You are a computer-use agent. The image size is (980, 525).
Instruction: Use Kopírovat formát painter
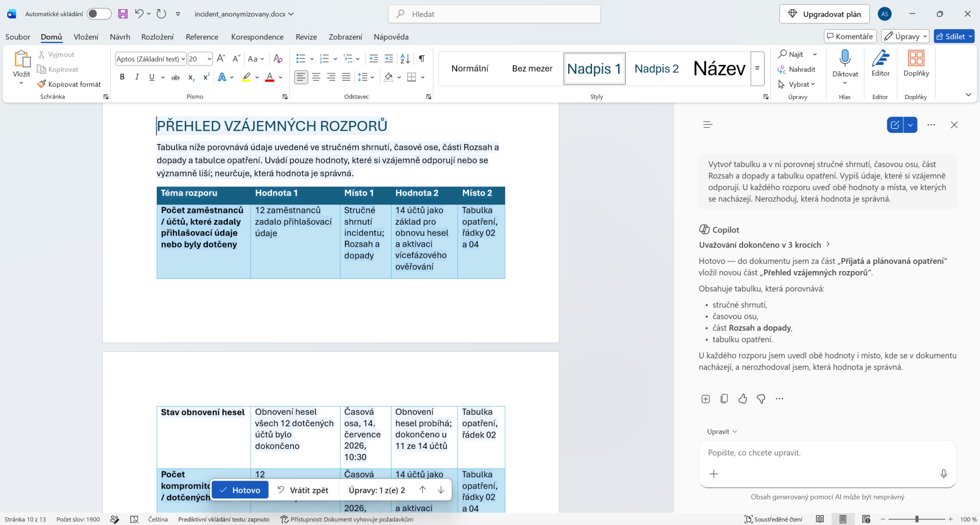click(x=69, y=84)
